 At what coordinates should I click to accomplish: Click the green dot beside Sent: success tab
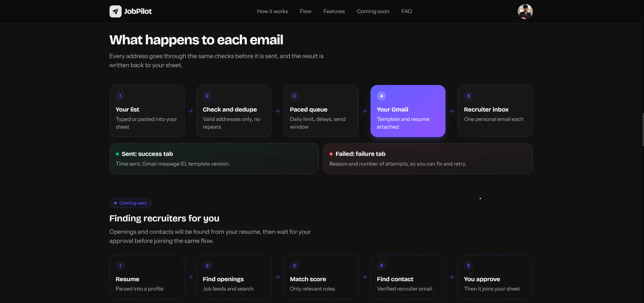point(117,154)
